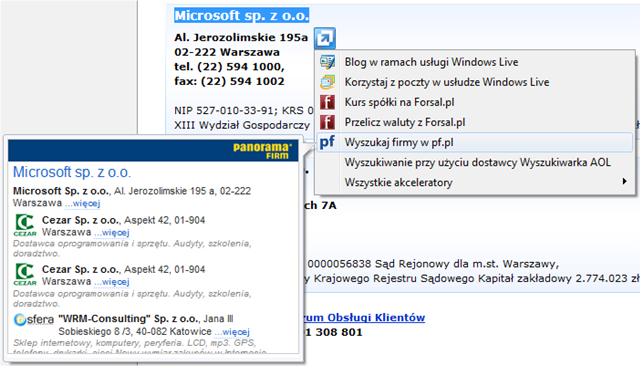Screen dimensions: 643x368
Task: Select Kurs spółki na Forsal.pl
Action: point(399,102)
